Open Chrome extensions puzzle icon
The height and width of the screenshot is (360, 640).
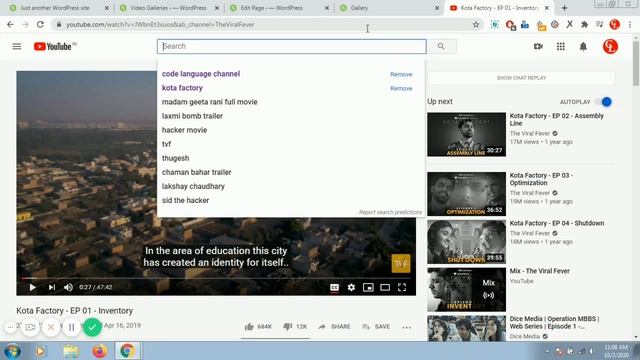tap(584, 24)
